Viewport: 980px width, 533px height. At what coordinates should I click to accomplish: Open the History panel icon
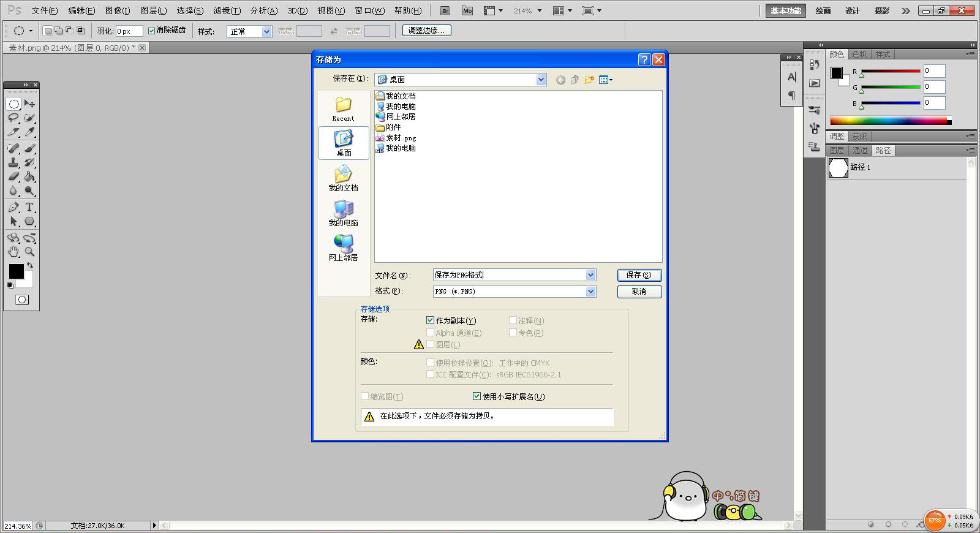[814, 65]
